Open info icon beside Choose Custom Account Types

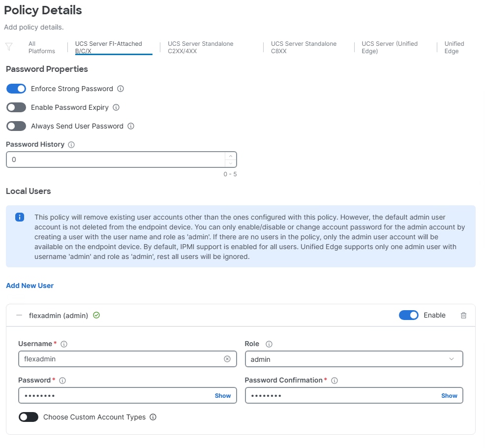[153, 417]
